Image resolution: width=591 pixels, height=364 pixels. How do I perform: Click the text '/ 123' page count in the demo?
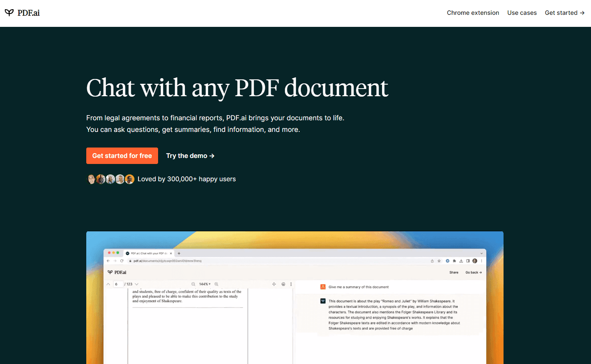click(128, 284)
